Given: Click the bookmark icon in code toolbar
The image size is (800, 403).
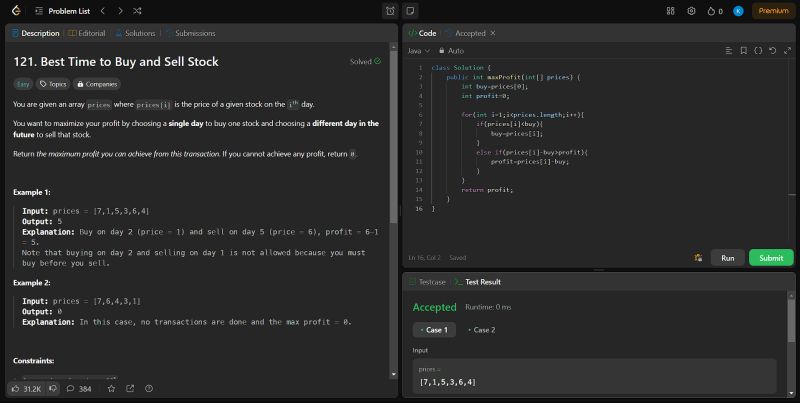Looking at the screenshot, I should coord(743,50).
